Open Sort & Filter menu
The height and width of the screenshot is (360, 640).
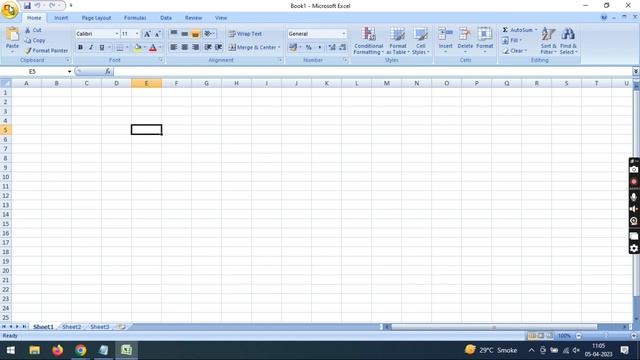pyautogui.click(x=548, y=41)
